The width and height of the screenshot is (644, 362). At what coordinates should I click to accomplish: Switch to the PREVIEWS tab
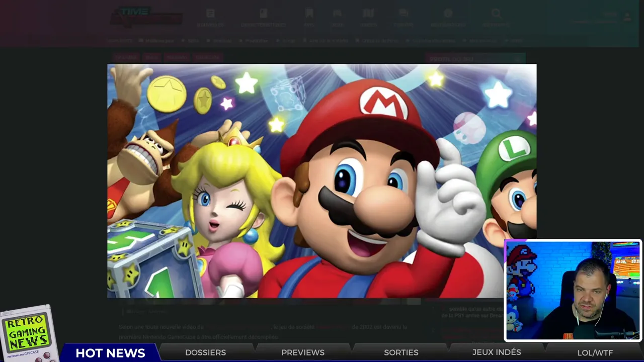pos(303,353)
